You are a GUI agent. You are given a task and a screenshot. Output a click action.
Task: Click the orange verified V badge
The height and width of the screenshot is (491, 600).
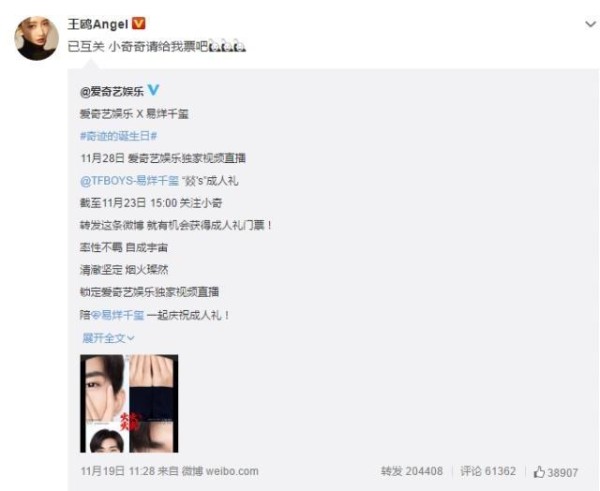(139, 24)
